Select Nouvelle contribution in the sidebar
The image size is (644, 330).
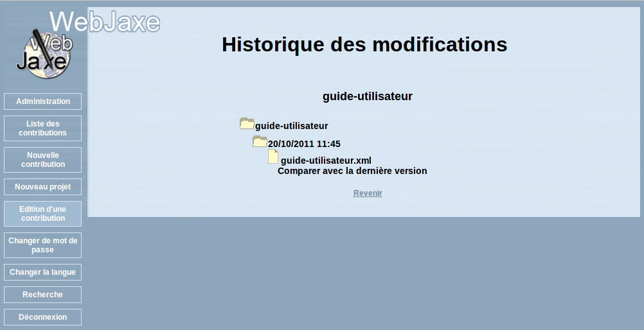pyautogui.click(x=43, y=160)
